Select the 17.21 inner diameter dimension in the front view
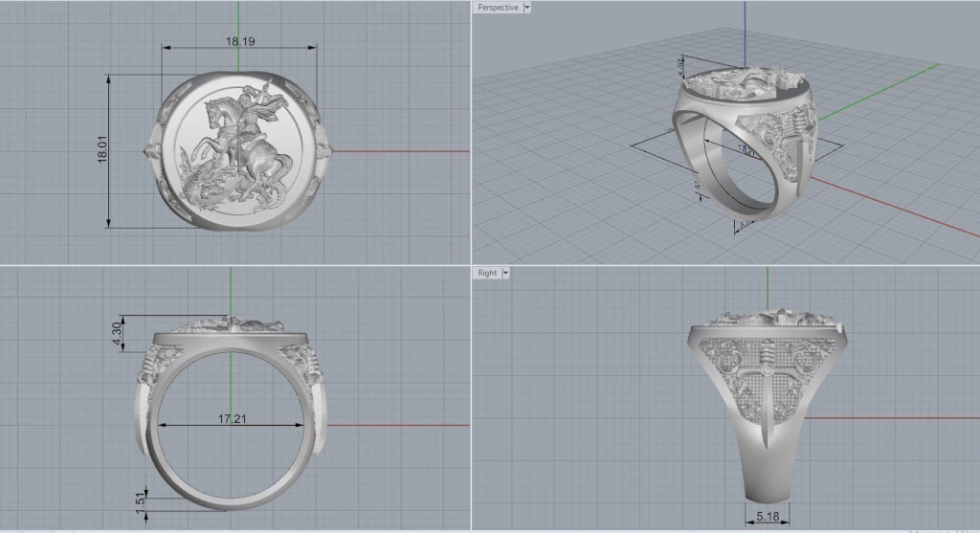 point(232,419)
